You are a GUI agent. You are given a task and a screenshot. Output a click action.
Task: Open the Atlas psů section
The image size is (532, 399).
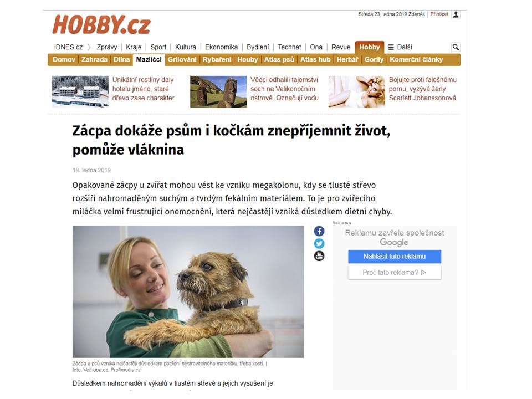pos(279,59)
